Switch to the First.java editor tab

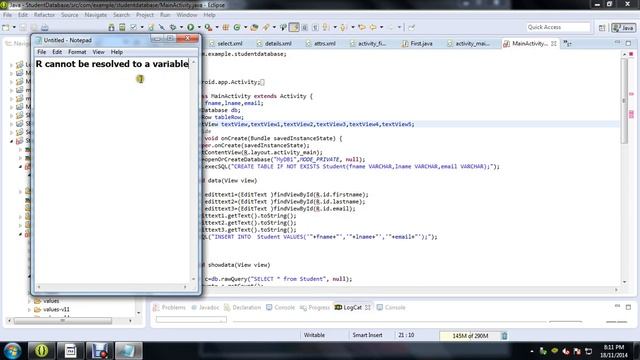[x=417, y=43]
